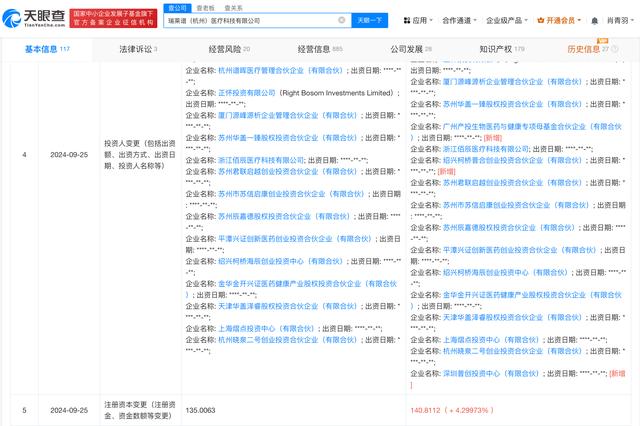Open the 应用 dropdown menu

pyautogui.click(x=422, y=20)
